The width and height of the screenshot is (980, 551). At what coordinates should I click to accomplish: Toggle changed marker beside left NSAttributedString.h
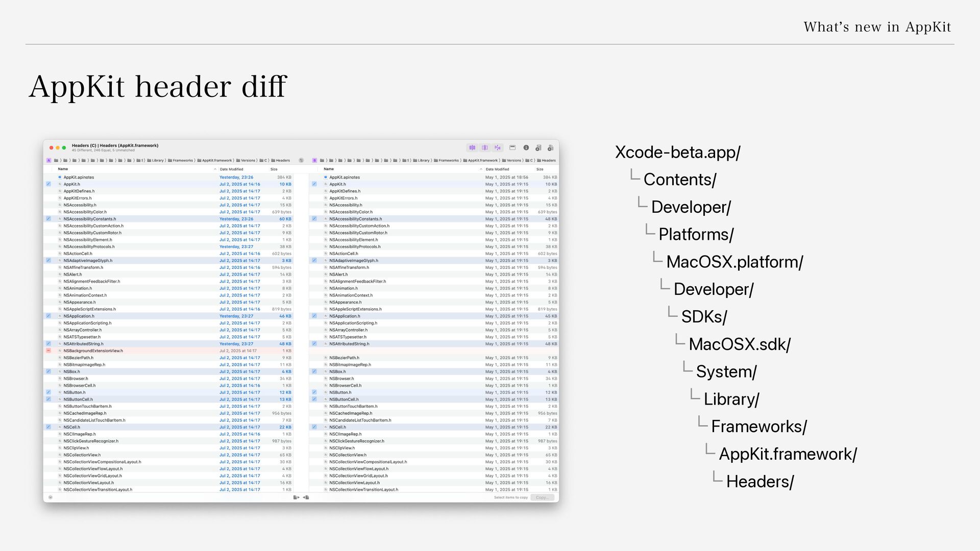point(48,344)
